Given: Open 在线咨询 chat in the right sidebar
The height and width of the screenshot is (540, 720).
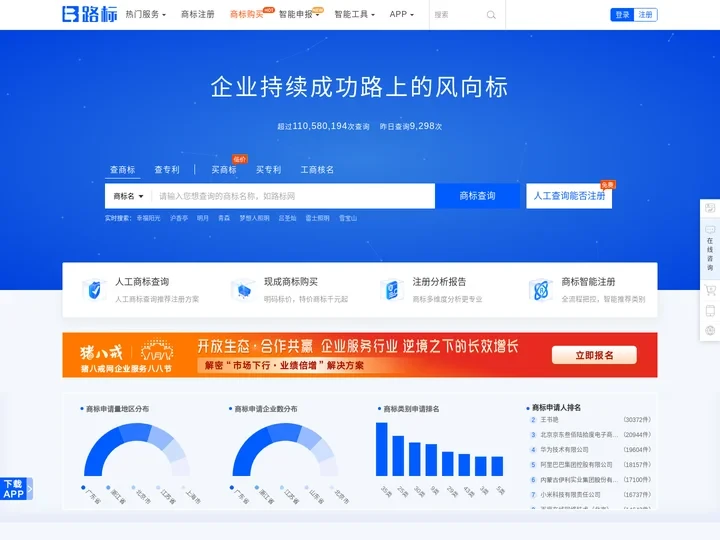Looking at the screenshot, I should click(710, 248).
